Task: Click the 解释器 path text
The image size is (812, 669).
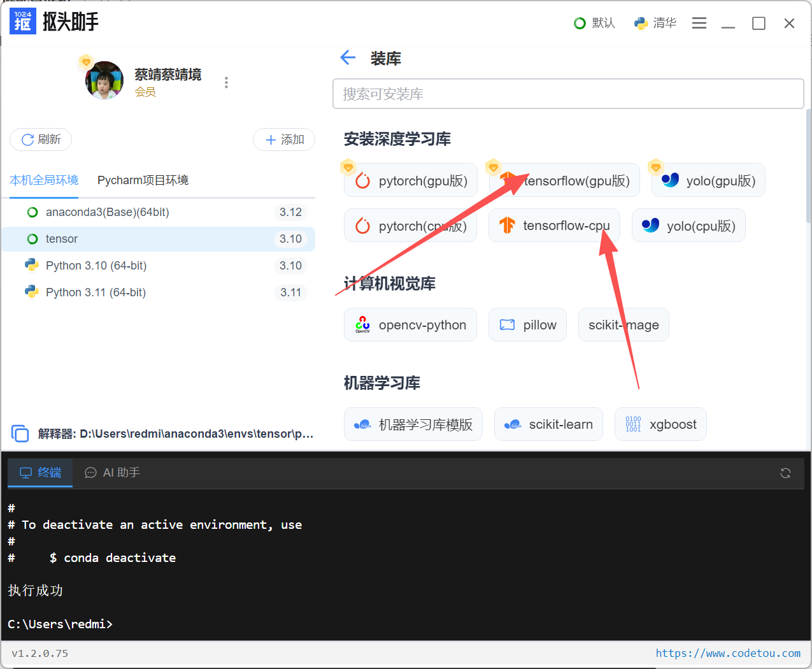Action: (176, 434)
